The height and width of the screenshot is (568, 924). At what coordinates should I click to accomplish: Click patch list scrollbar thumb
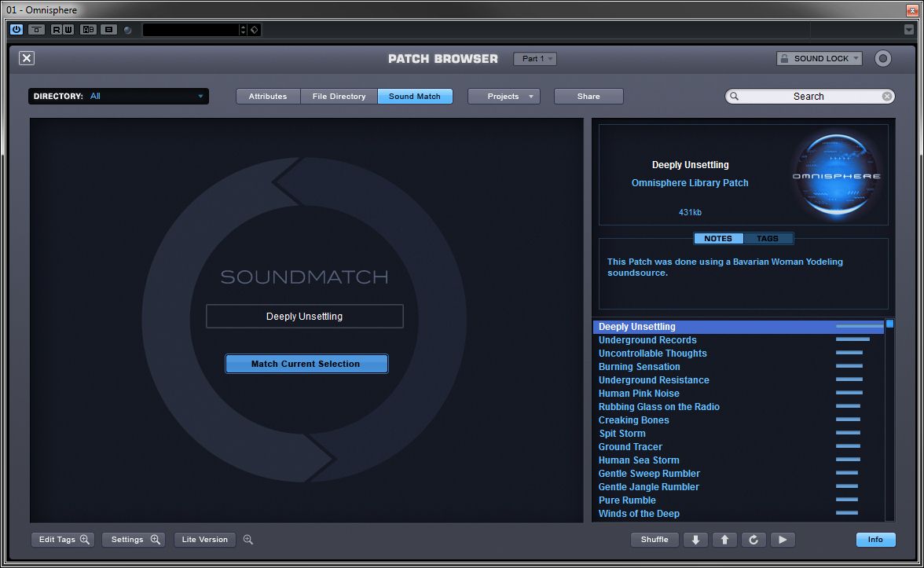click(x=889, y=324)
